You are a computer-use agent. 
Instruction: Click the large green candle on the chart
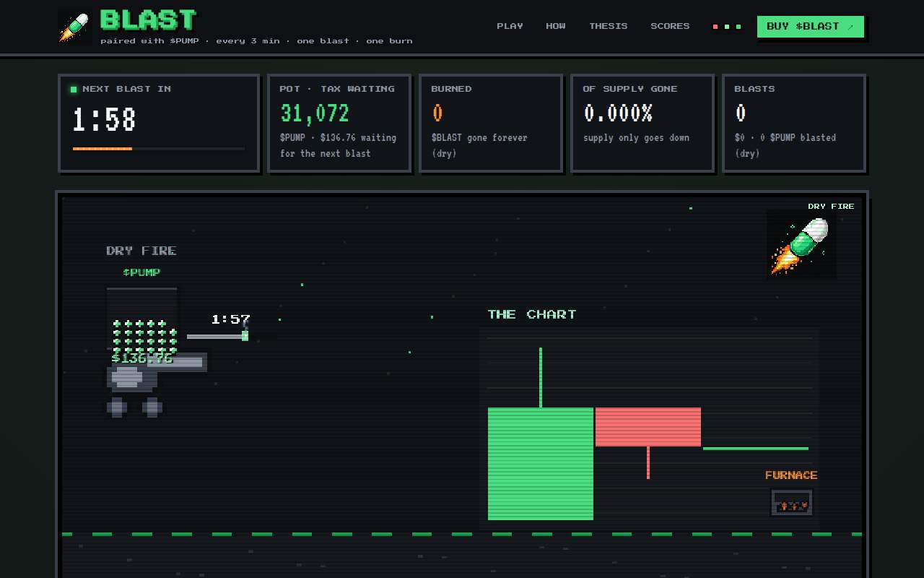(541, 464)
